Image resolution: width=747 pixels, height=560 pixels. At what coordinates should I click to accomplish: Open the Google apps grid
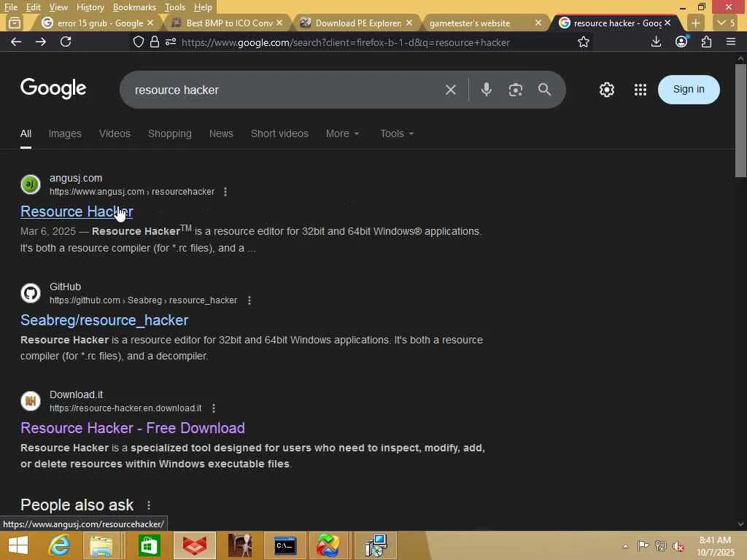point(640,90)
